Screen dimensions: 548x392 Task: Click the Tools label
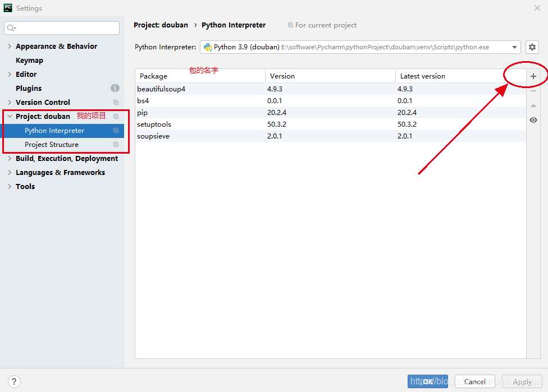pos(25,186)
